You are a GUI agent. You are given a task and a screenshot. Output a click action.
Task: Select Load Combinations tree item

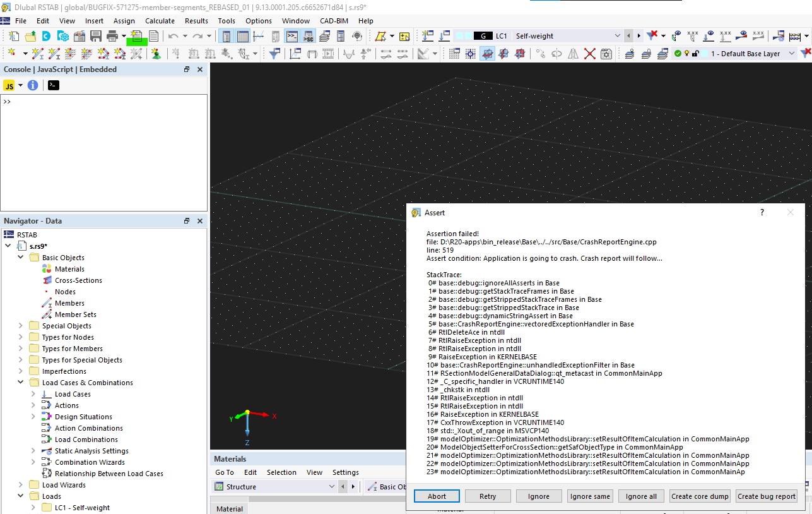[86, 439]
